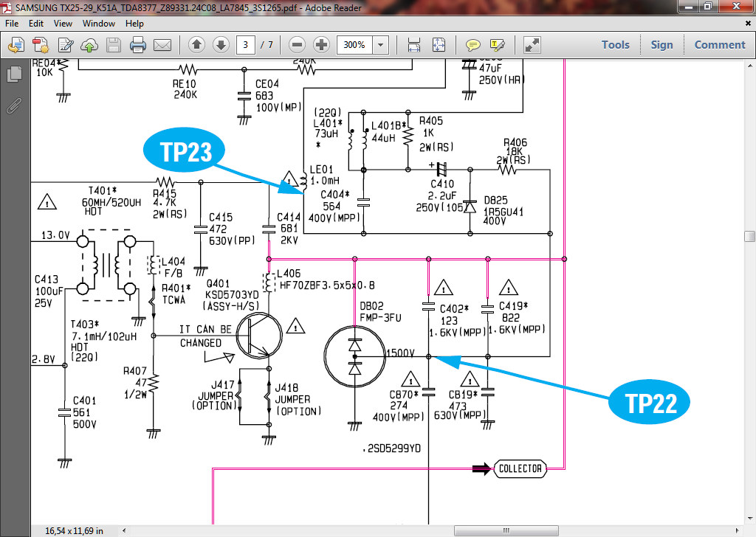756x537 pixels.
Task: Go to previous page arrow
Action: (196, 45)
